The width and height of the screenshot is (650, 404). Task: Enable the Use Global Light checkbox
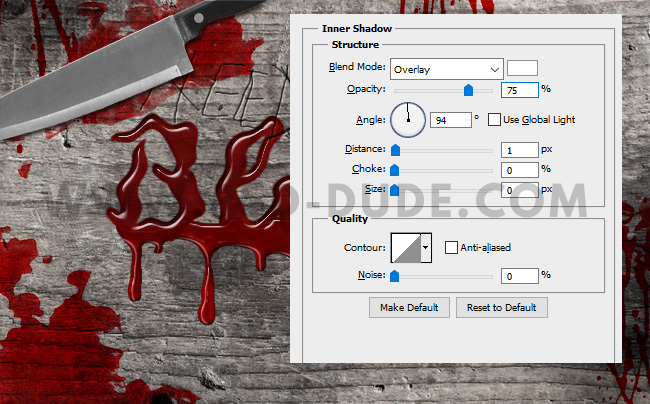494,120
